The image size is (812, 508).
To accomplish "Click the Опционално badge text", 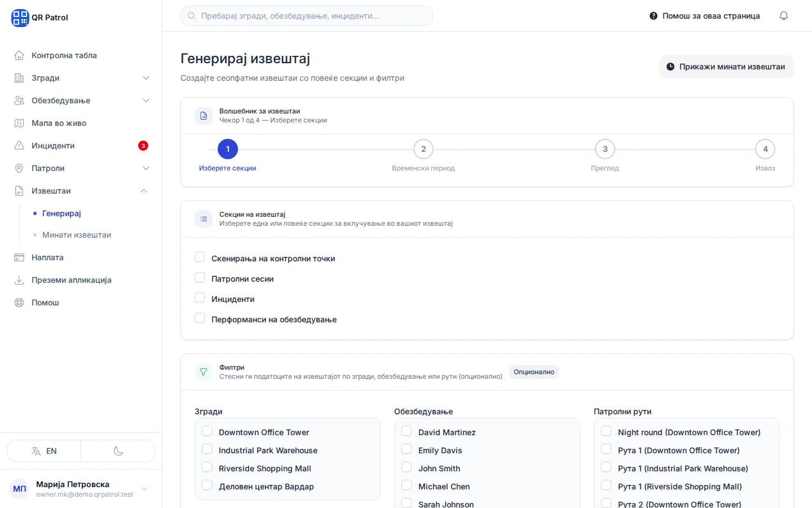I will [534, 372].
